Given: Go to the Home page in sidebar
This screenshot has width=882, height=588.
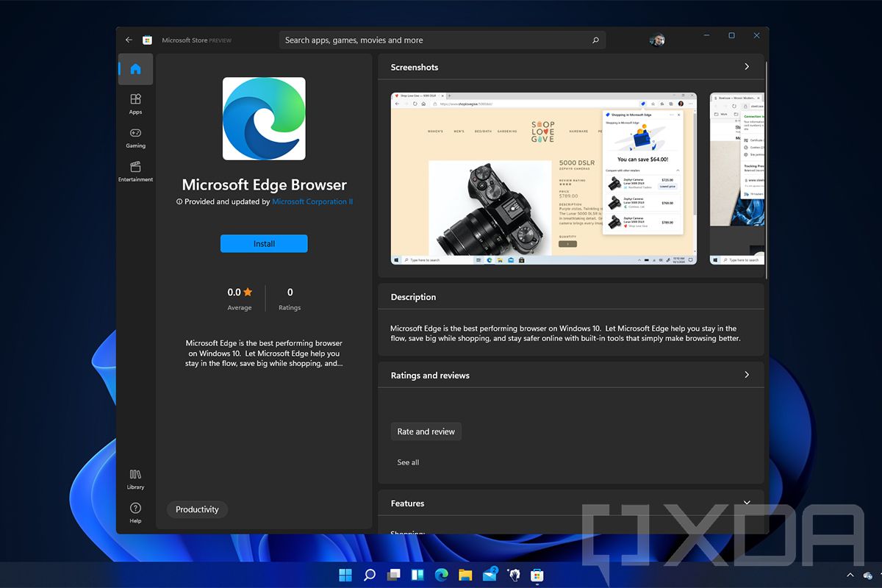Looking at the screenshot, I should click(x=135, y=69).
